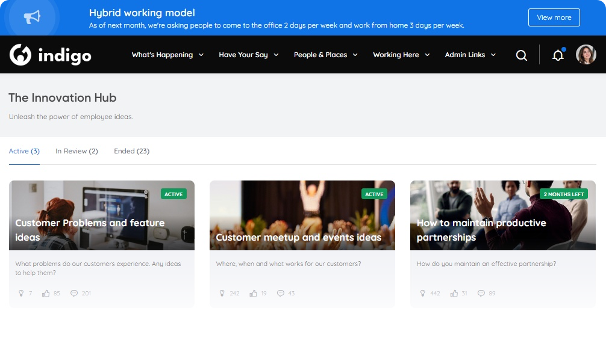Open the Ended (23) tab
This screenshot has height=364, width=606.
(131, 151)
